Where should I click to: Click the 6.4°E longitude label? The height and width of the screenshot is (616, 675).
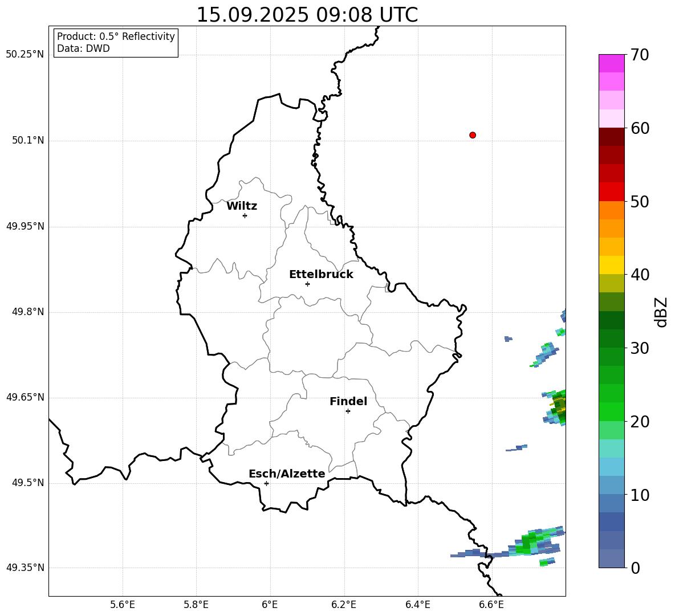click(x=417, y=605)
